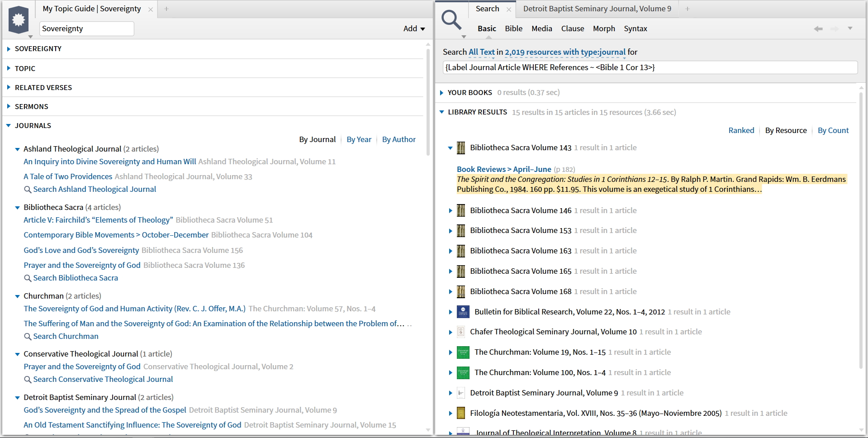The width and height of the screenshot is (868, 438).
Task: Open the Search panel magnifier icon menu
Action: pyautogui.click(x=451, y=20)
